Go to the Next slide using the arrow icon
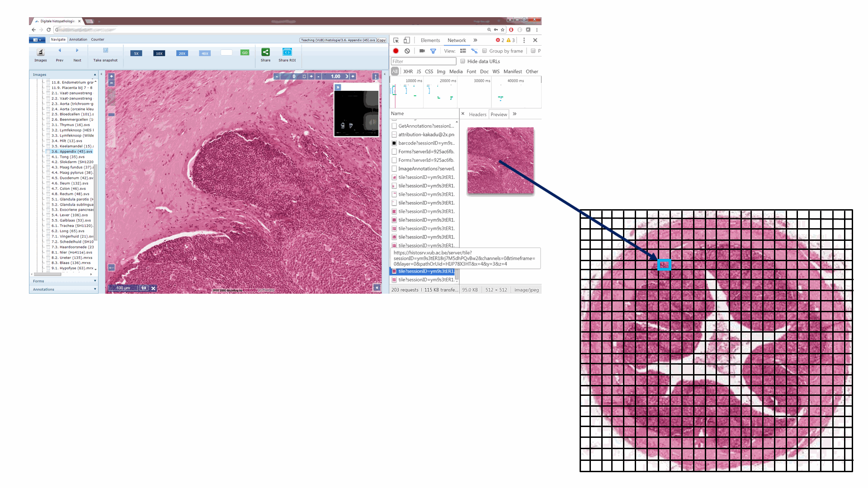This screenshot has height=488, width=868. point(77,51)
